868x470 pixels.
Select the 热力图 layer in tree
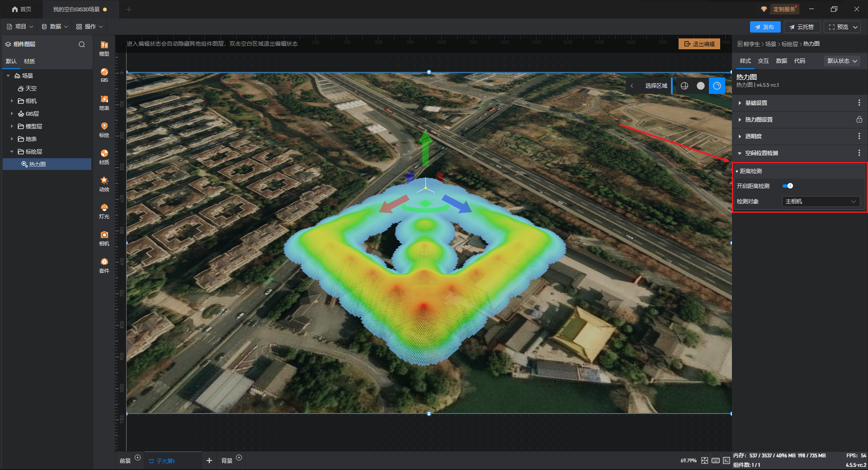(x=38, y=164)
